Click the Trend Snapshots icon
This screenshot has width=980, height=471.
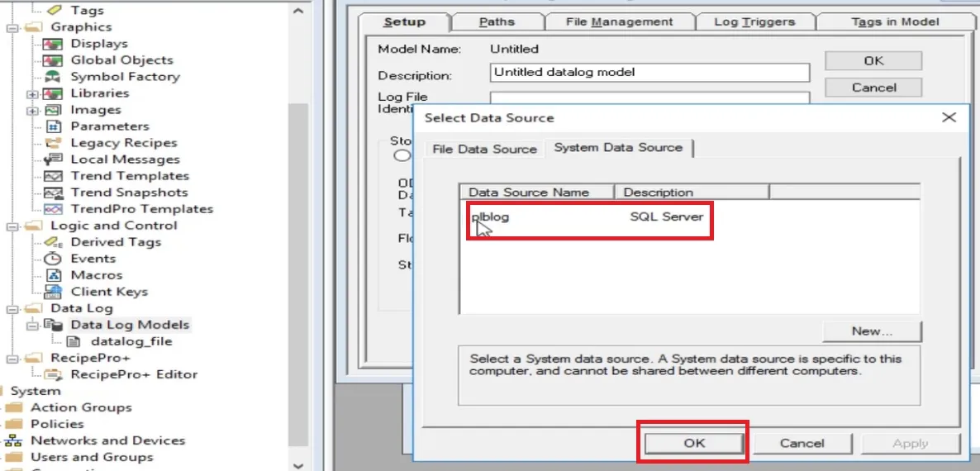point(54,193)
